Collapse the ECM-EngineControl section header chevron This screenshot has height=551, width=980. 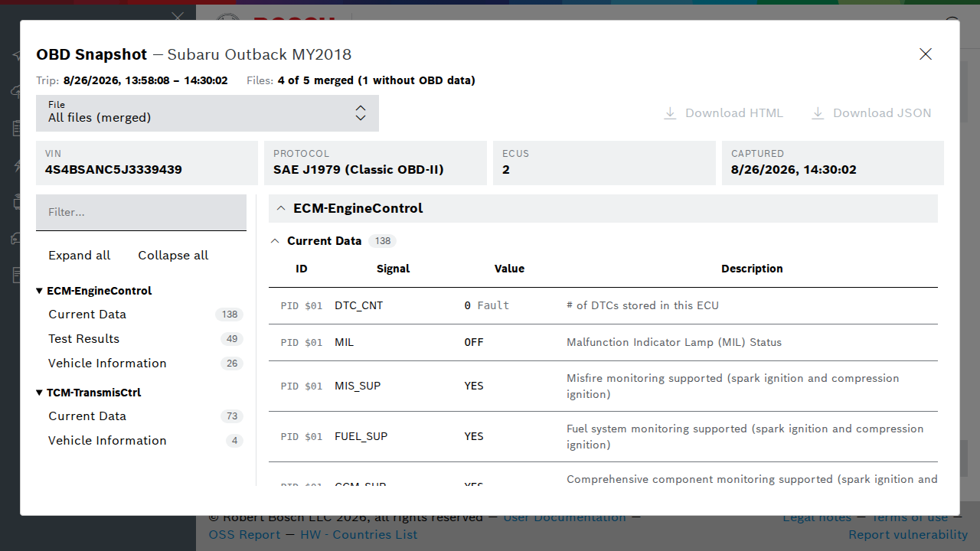click(x=280, y=208)
